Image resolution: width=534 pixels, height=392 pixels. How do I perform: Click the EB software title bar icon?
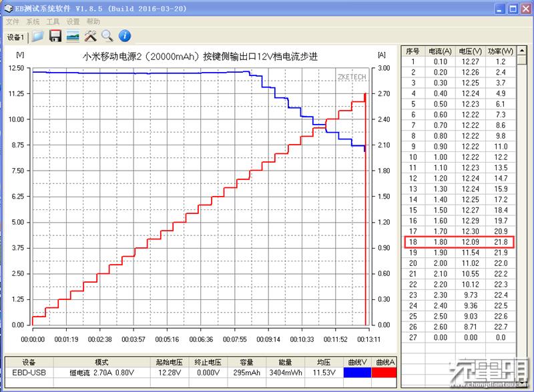click(8, 9)
